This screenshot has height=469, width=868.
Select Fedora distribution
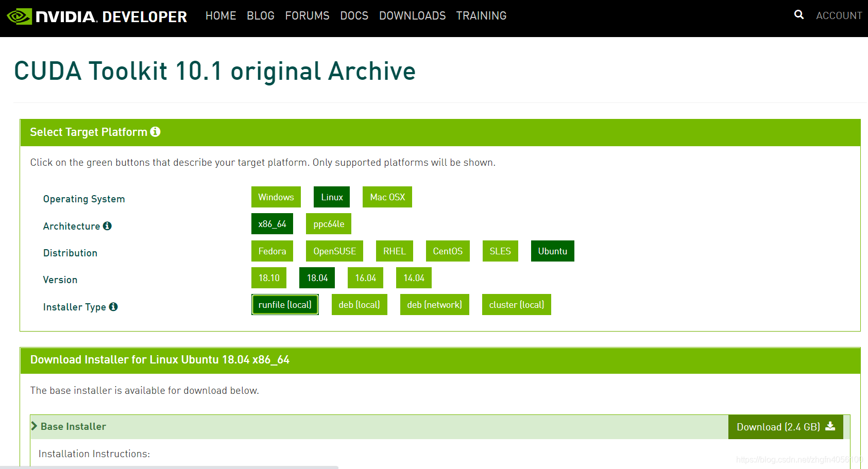tap(272, 251)
